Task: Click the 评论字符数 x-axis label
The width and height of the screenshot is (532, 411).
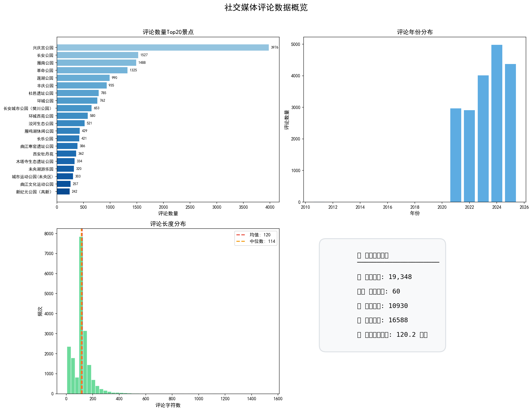Action: tap(168, 405)
